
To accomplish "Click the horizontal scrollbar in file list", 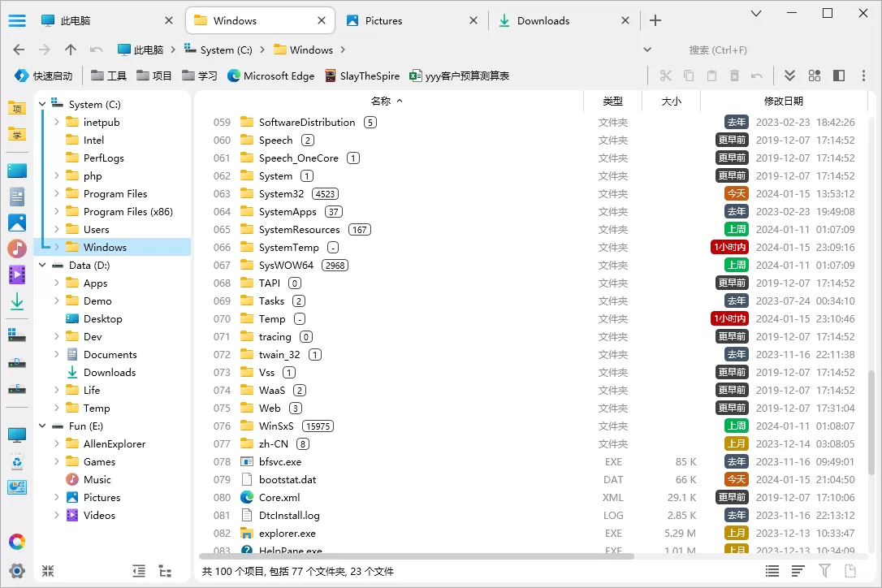I will tap(416, 556).
